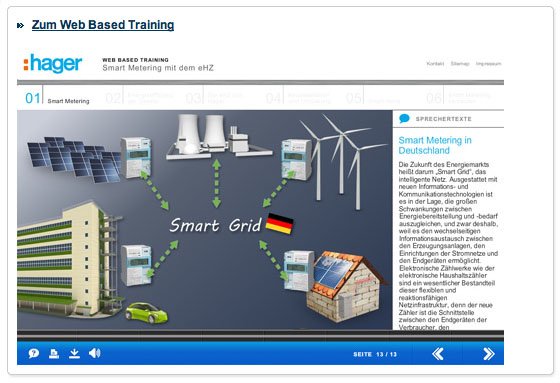Select chapter 06 tab
The width and height of the screenshot is (560, 383).
[459, 98]
